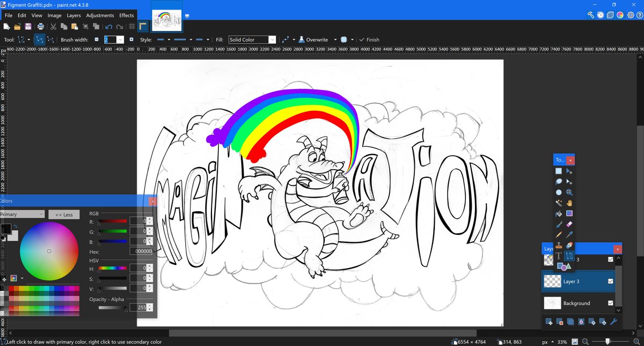Toggle Background layer visibility checkbox
This screenshot has width=644, height=346.
[x=610, y=303]
